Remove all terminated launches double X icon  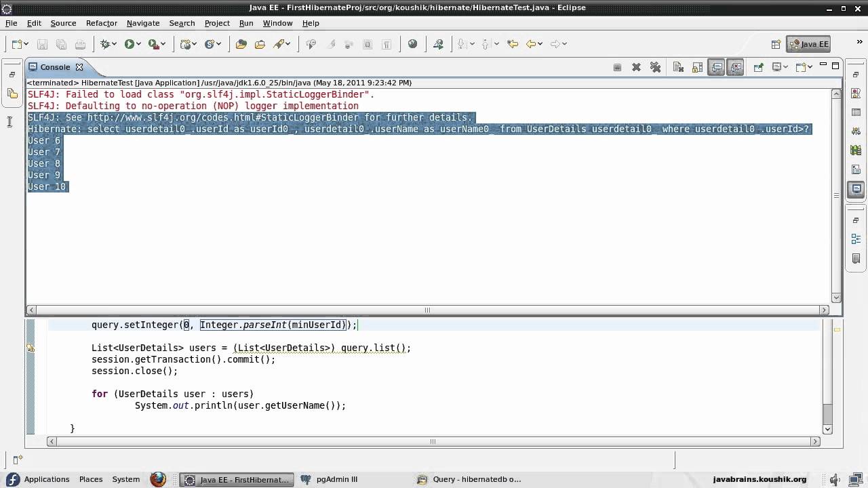[x=655, y=67]
